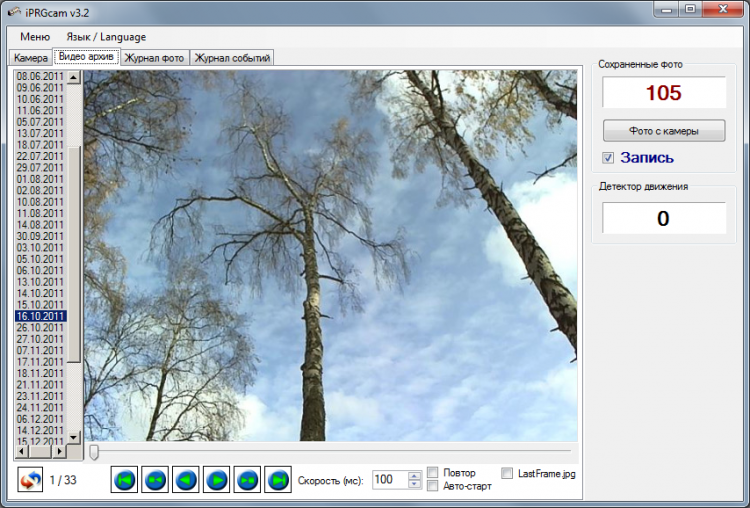Toggle the Авто-старт checkbox
The height and width of the screenshot is (508, 750).
coord(433,486)
